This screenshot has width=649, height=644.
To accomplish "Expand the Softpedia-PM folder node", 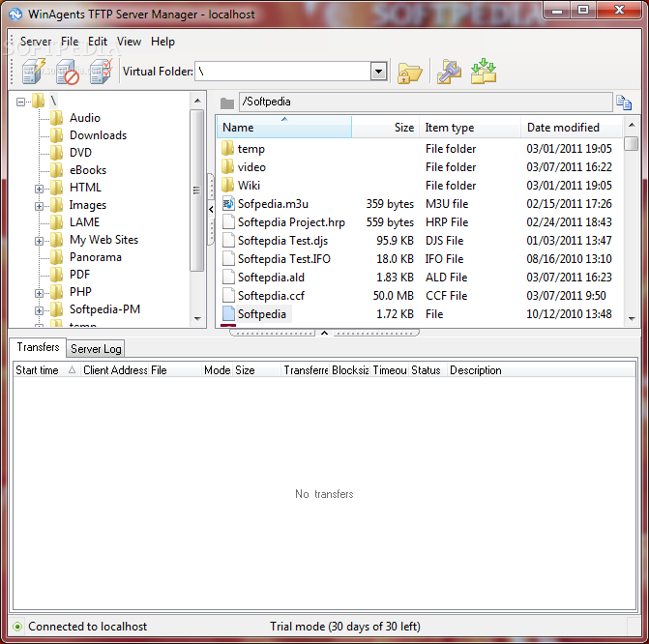I will tap(39, 310).
